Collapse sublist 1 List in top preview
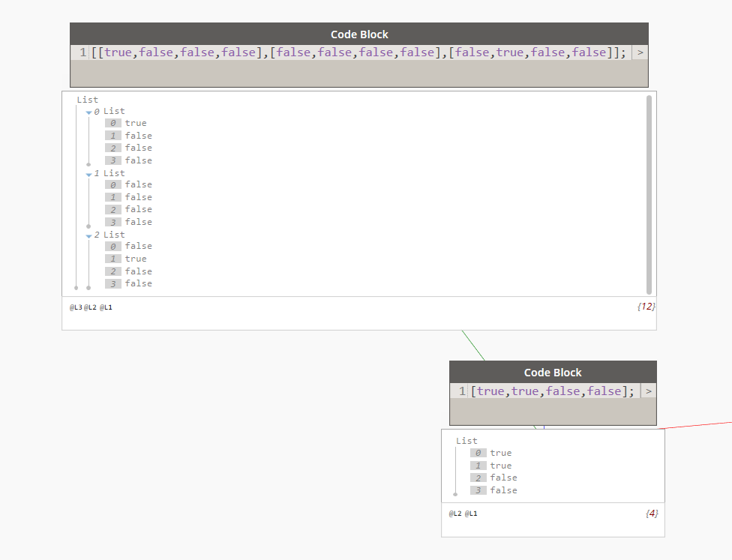Viewport: 732px width, 560px height. coord(88,174)
